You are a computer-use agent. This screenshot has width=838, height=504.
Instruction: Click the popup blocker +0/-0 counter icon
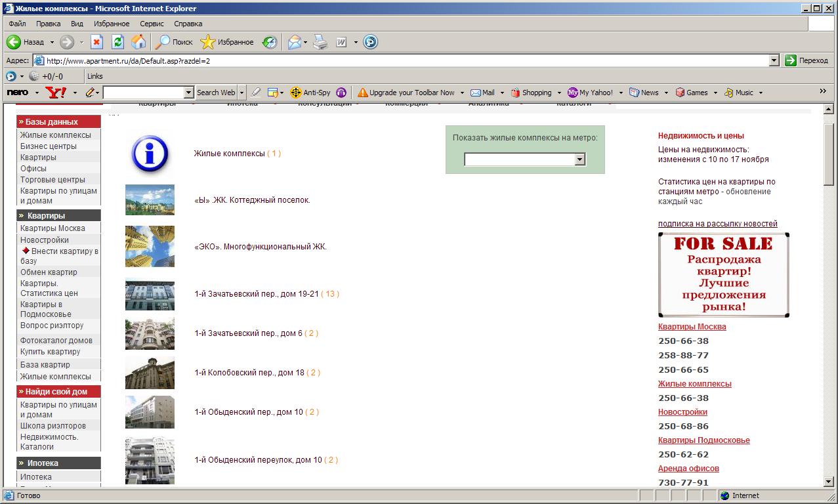coord(34,76)
